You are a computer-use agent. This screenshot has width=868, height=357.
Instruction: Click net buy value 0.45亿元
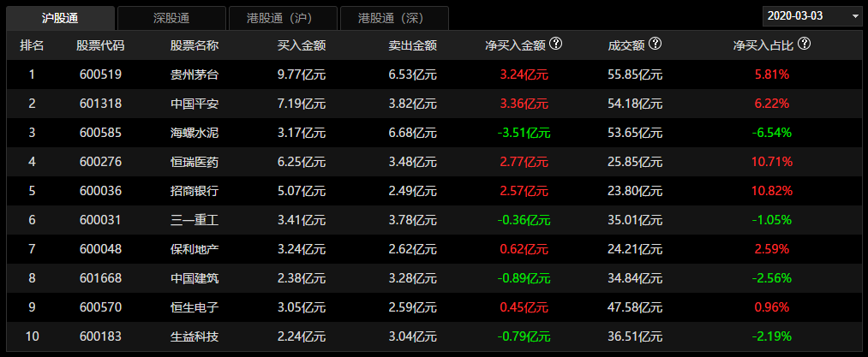(524, 307)
